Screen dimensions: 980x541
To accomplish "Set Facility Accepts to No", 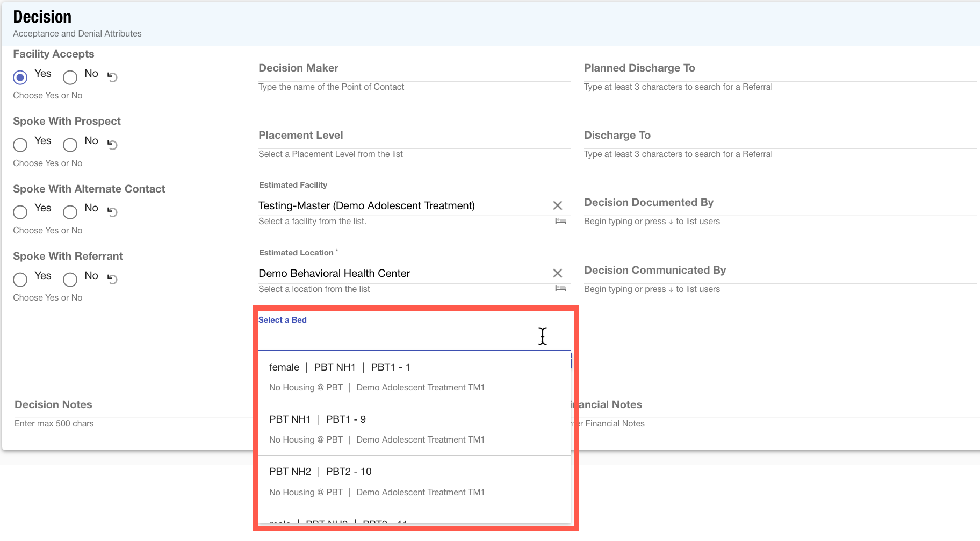I will click(70, 77).
